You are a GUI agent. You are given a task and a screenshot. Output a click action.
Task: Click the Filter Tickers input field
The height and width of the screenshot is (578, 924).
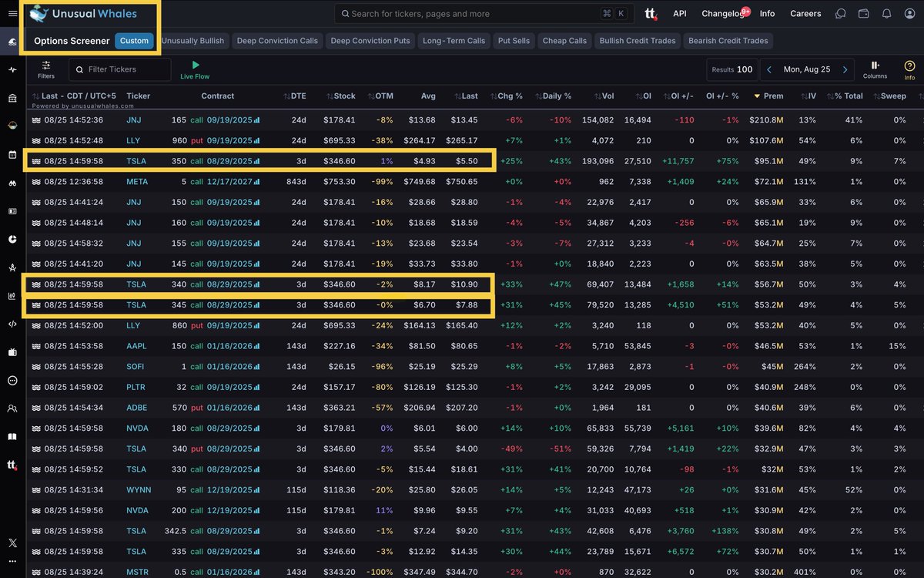click(x=119, y=69)
